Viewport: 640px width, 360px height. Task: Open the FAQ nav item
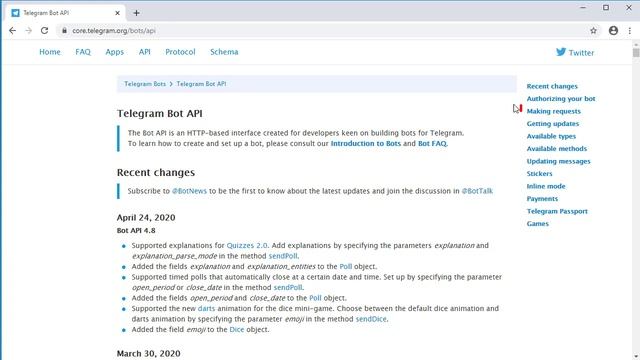point(83,52)
